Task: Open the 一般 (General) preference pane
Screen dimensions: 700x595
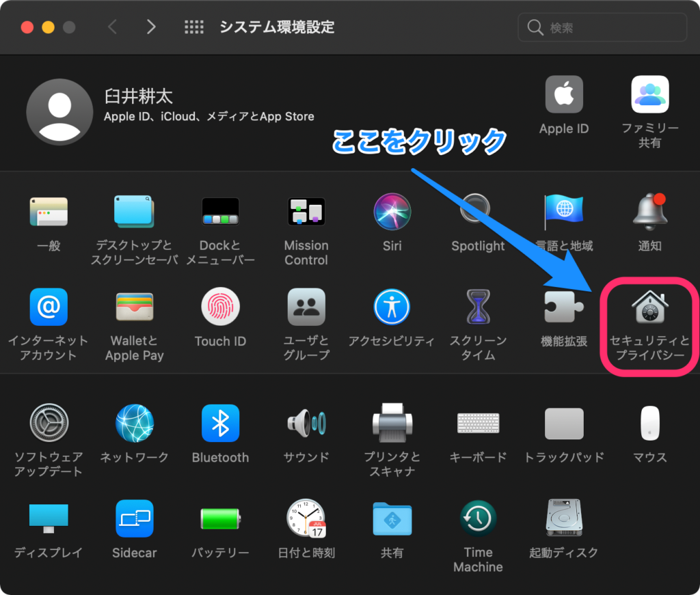Action: [49, 211]
